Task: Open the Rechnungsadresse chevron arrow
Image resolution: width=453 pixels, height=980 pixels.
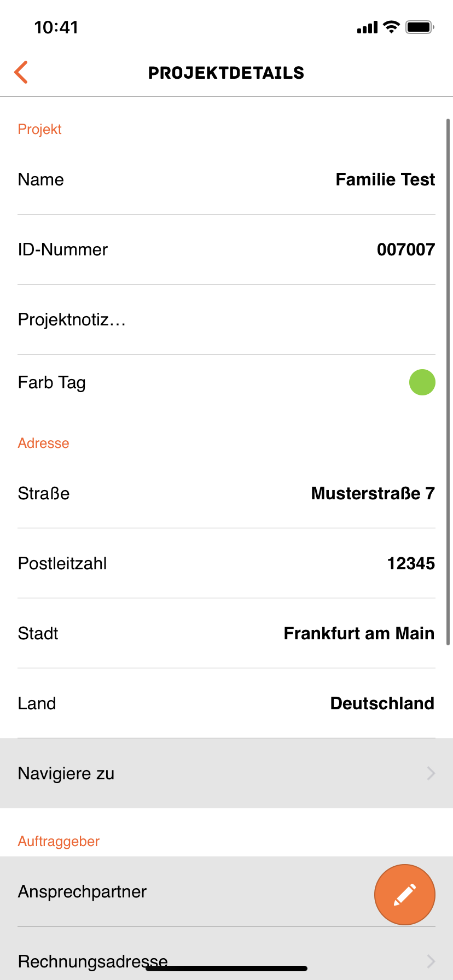Action: point(431,961)
